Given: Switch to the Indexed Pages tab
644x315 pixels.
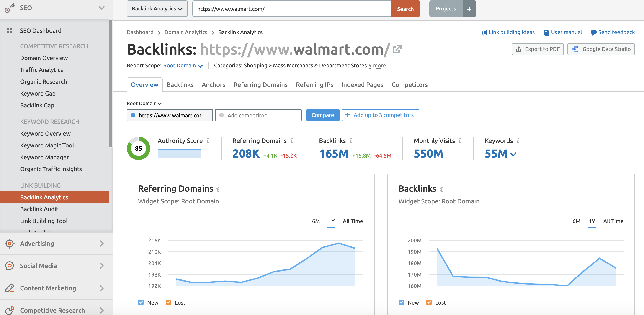Looking at the screenshot, I should (x=362, y=85).
